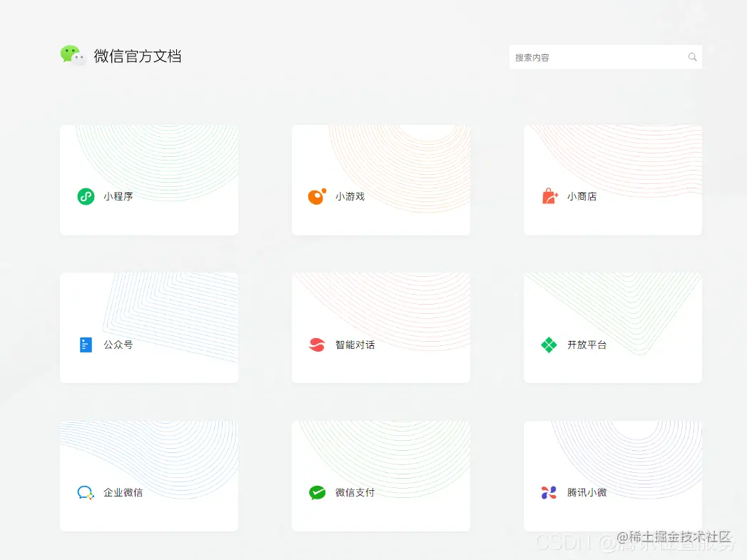
Task: Open the 微信官方文档 title link
Action: click(x=137, y=56)
